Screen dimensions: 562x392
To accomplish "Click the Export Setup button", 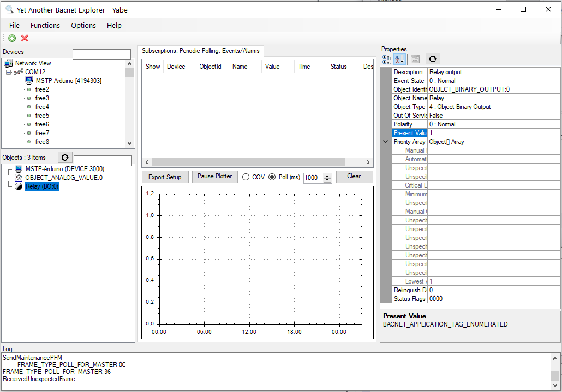I will click(165, 177).
